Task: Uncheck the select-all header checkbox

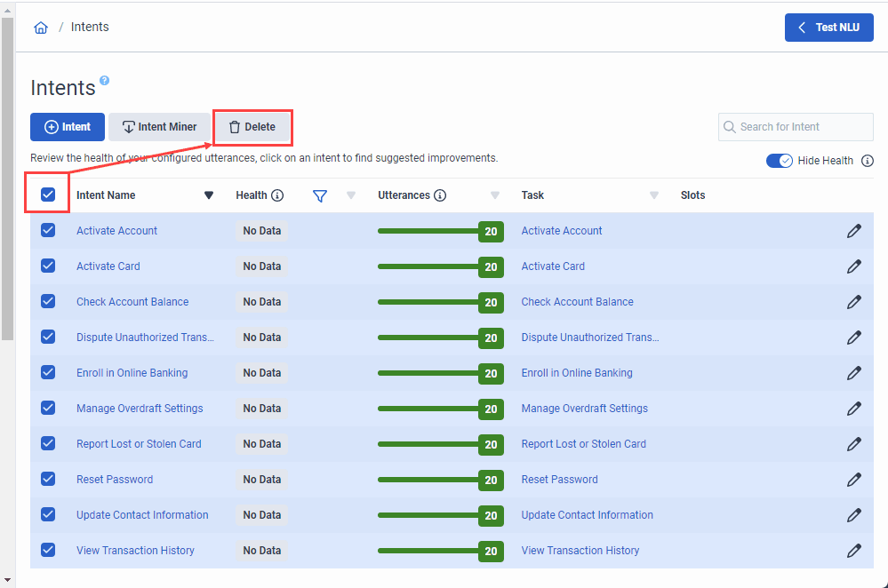Action: (48, 195)
